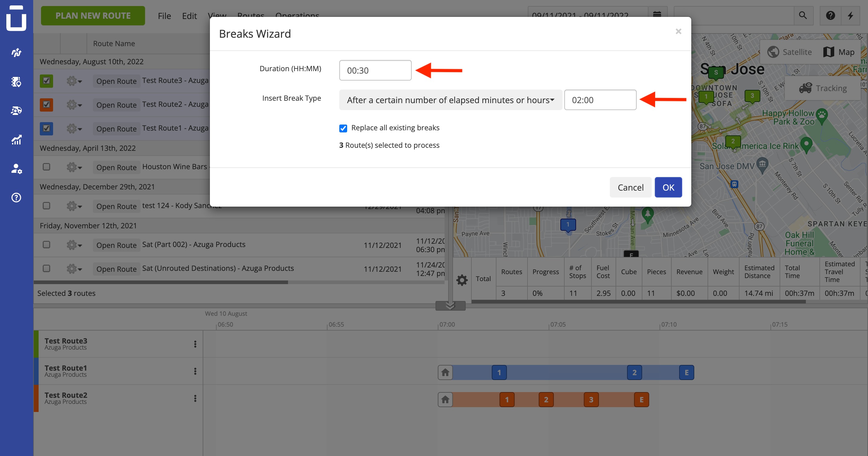868x456 pixels.
Task: Open the analytics chart sidebar icon
Action: [16, 140]
